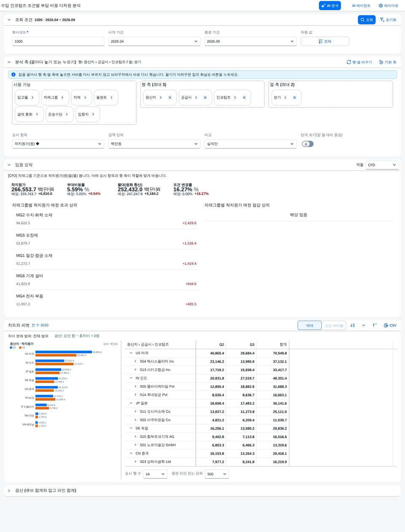The height and width of the screenshot is (532, 405).
Task: Expand the S04 텍사스폴리머 Inc row
Action: [135, 361]
